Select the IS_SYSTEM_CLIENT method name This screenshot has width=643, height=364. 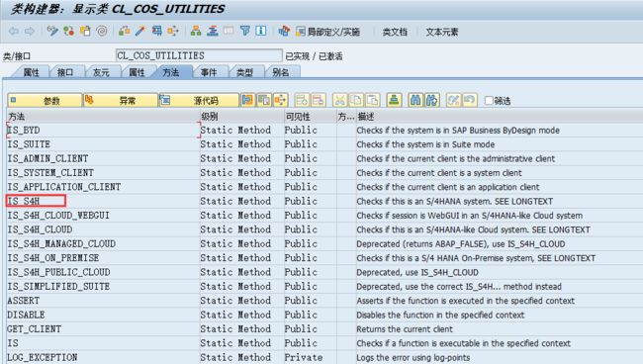click(50, 172)
